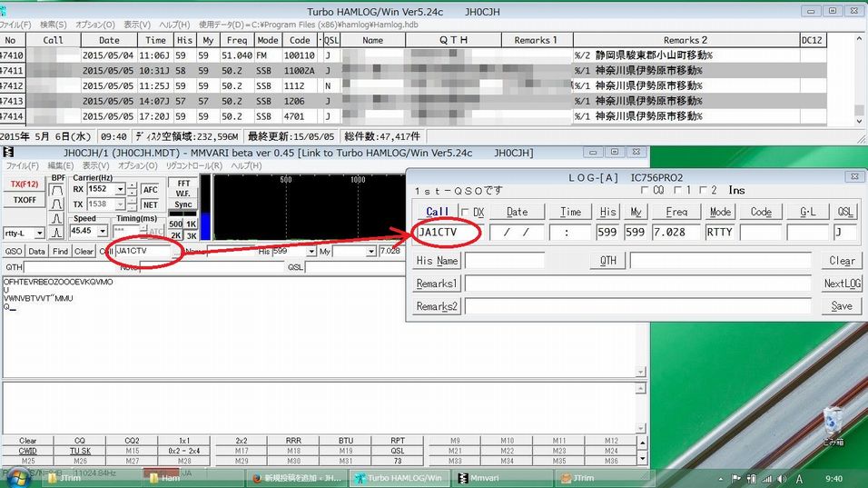Viewport: 868px width, 488px height.
Task: Select log row dated 2015/05/04
Action: pos(413,55)
